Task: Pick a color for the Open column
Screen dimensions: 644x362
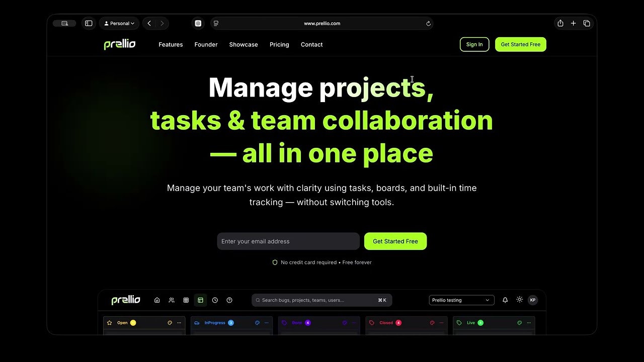Action: [x=170, y=323]
